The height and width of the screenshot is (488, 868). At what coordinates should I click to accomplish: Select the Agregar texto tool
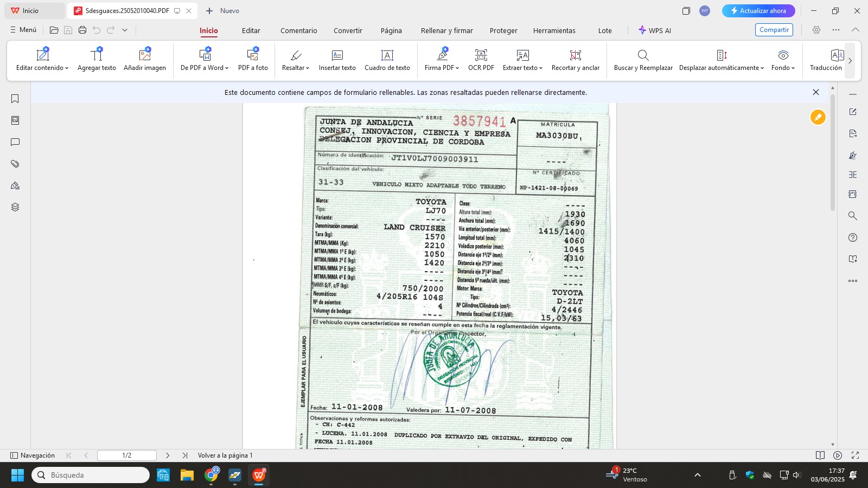click(x=97, y=59)
